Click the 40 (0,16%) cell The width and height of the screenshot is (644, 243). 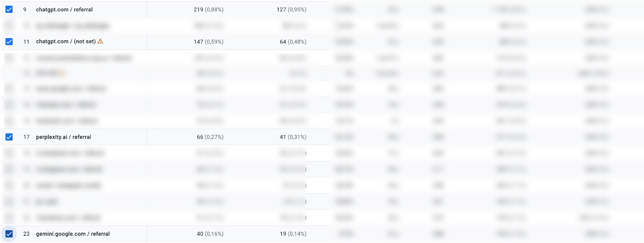210,234
